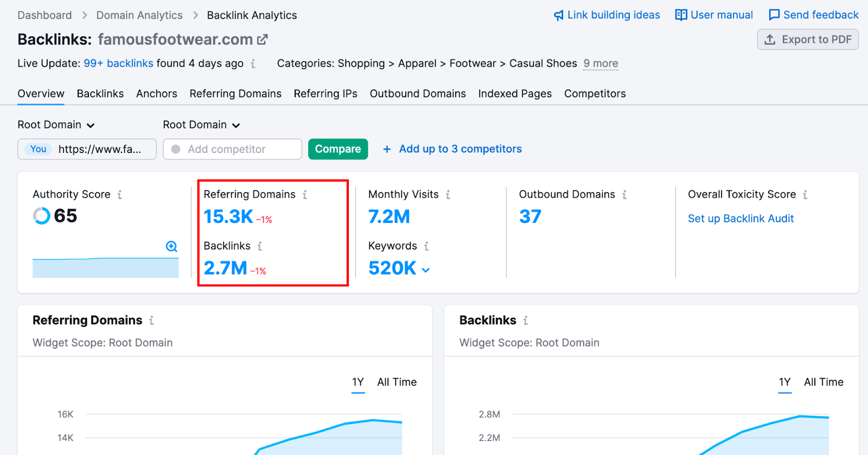Image resolution: width=868 pixels, height=455 pixels.
Task: Show info for Overall Toxicity Score
Action: click(x=805, y=195)
